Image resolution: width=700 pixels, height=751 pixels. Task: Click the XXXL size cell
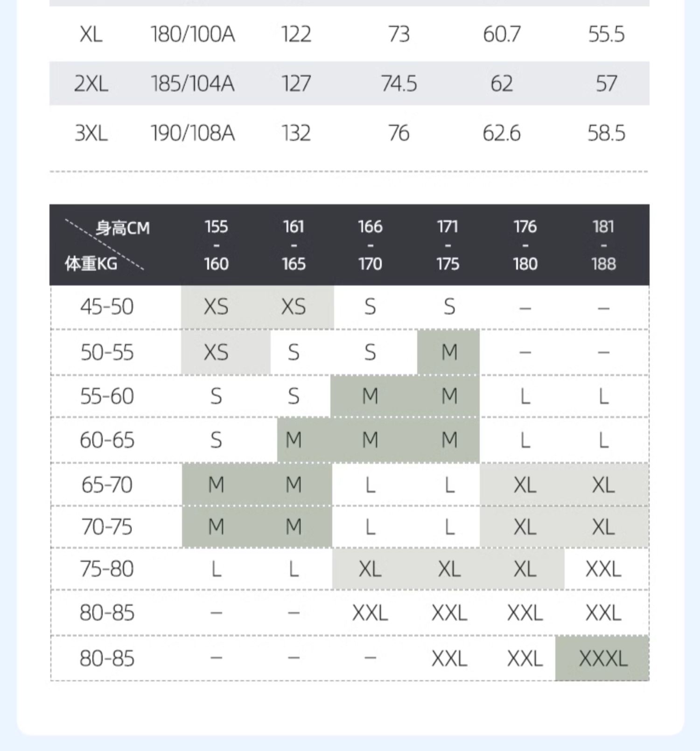pyautogui.click(x=603, y=659)
